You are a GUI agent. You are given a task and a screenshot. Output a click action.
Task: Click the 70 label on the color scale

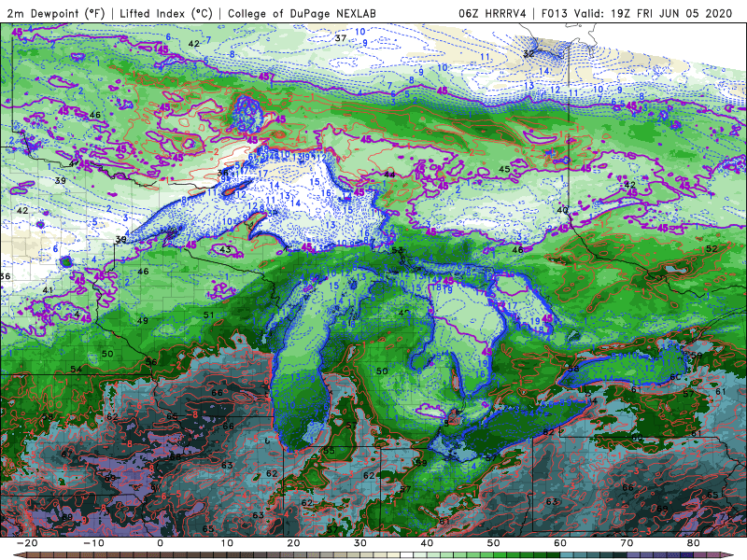click(627, 543)
